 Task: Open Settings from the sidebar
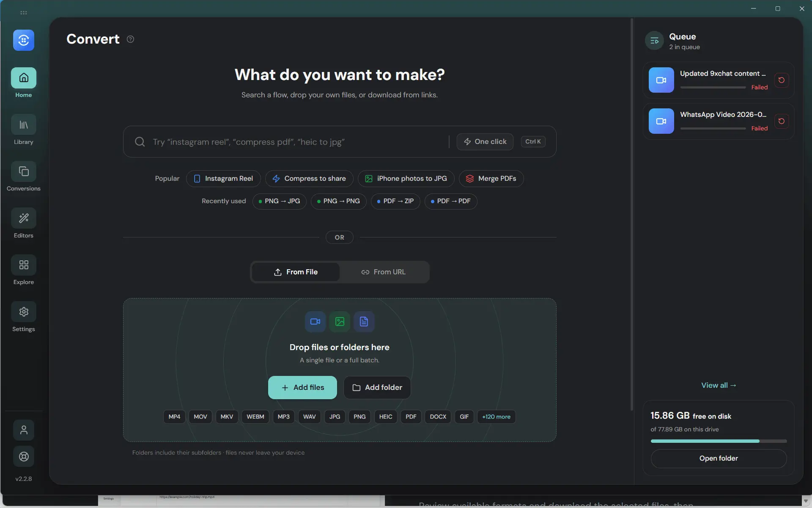[x=24, y=317]
